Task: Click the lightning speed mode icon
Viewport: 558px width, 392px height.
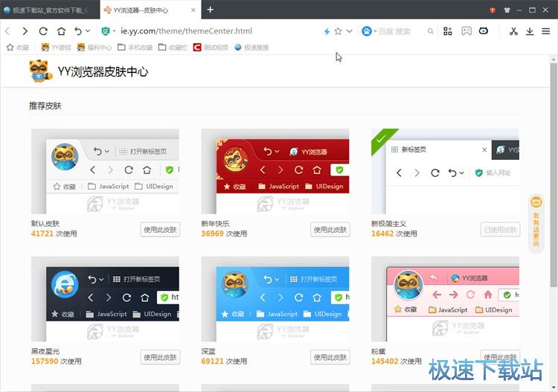Action: pyautogui.click(x=327, y=31)
